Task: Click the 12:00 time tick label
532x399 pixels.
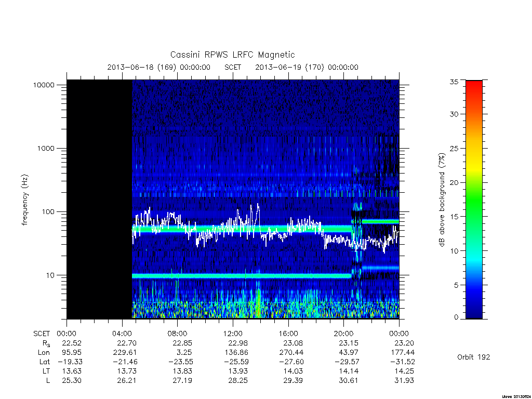Action: 233,334
